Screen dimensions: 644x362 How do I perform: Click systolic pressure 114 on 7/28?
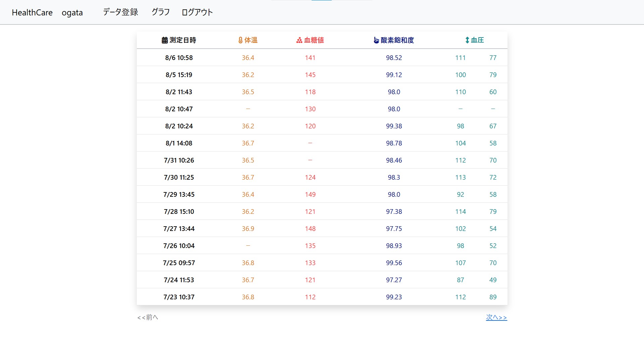pos(460,212)
